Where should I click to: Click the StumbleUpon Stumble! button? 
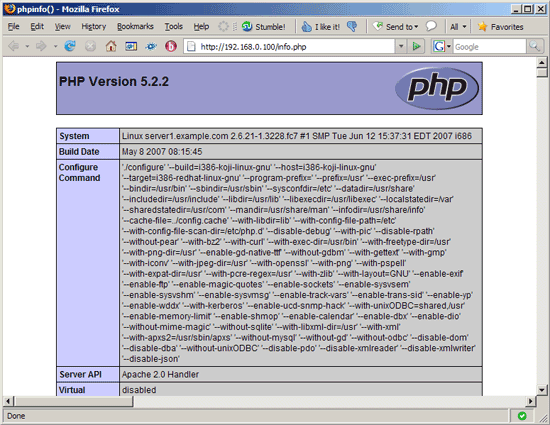coord(263,27)
